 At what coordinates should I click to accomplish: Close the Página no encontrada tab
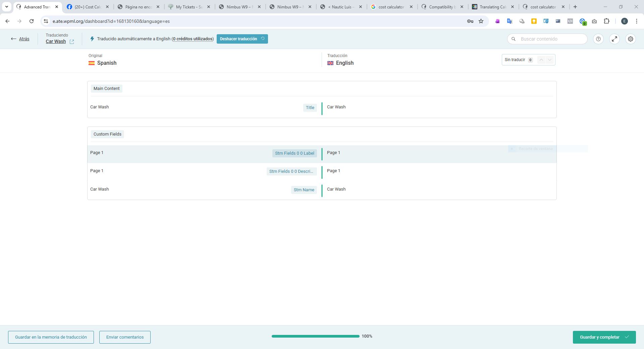pos(158,7)
